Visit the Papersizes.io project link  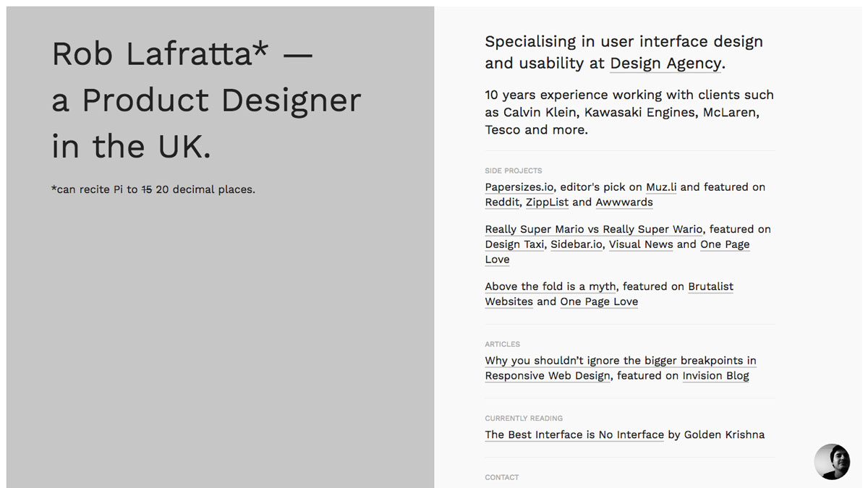(519, 187)
